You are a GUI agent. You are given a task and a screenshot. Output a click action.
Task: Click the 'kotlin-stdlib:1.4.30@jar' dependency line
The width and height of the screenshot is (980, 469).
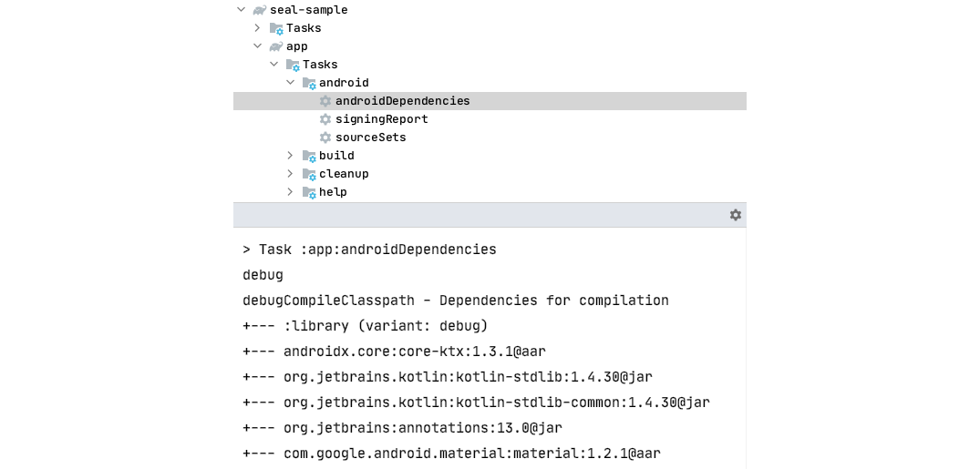point(448,377)
